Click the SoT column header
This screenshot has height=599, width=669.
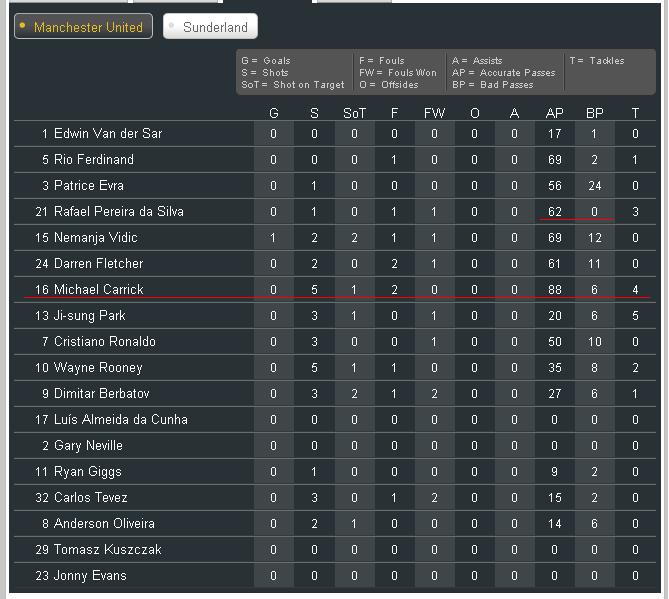pos(355,113)
